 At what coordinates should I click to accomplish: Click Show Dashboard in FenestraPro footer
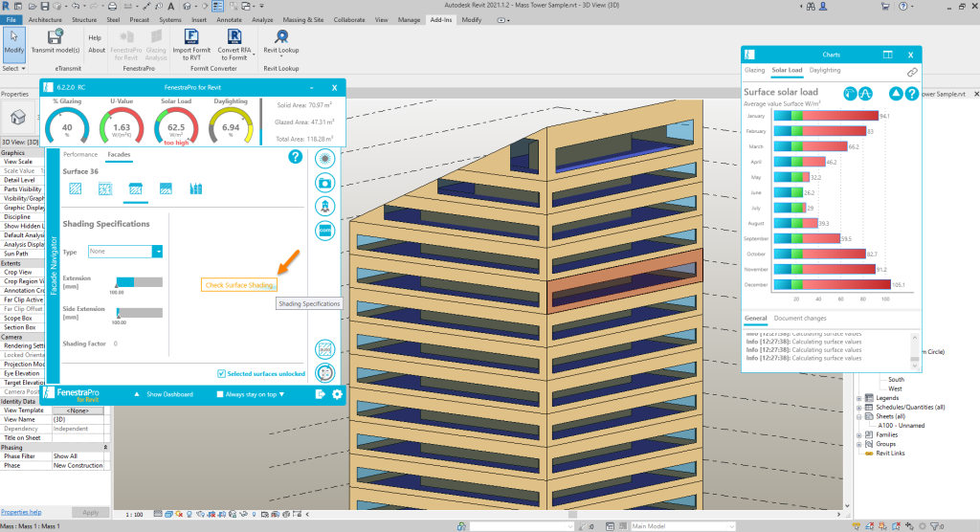(169, 394)
